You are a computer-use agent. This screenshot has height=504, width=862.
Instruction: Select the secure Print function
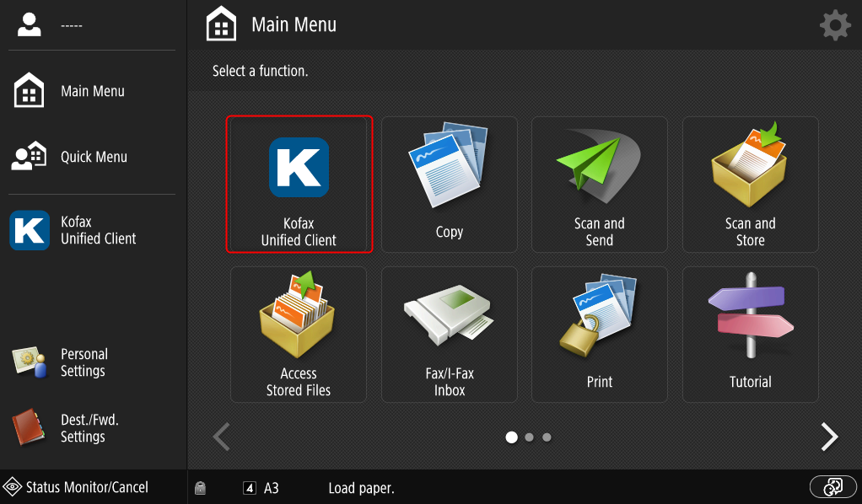(x=599, y=335)
